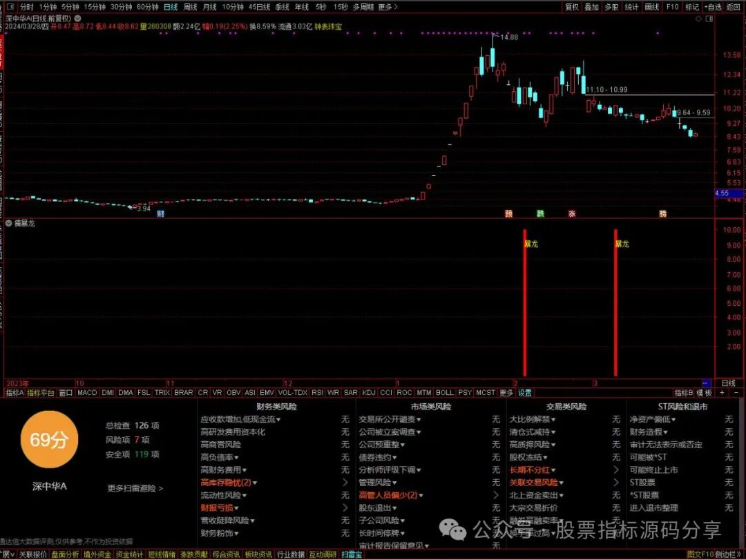The height and width of the screenshot is (560, 746).
Task: Open 更多扫雷避险 link
Action: [135, 488]
